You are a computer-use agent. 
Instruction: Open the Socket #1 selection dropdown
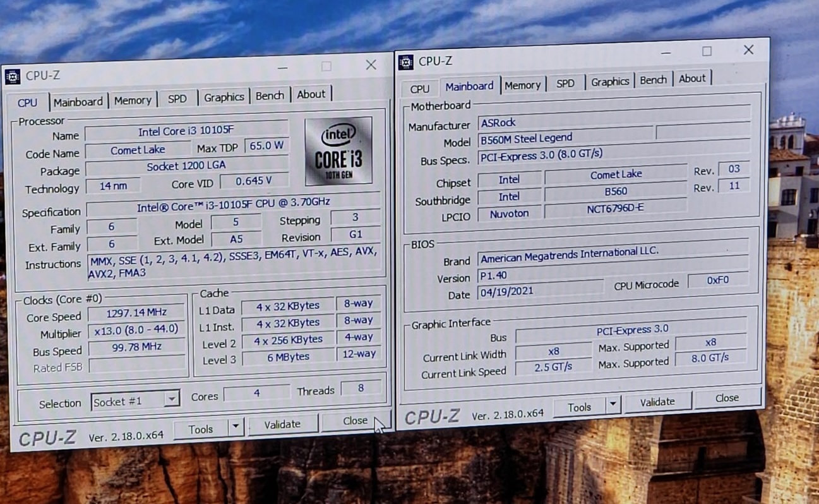[x=171, y=400]
